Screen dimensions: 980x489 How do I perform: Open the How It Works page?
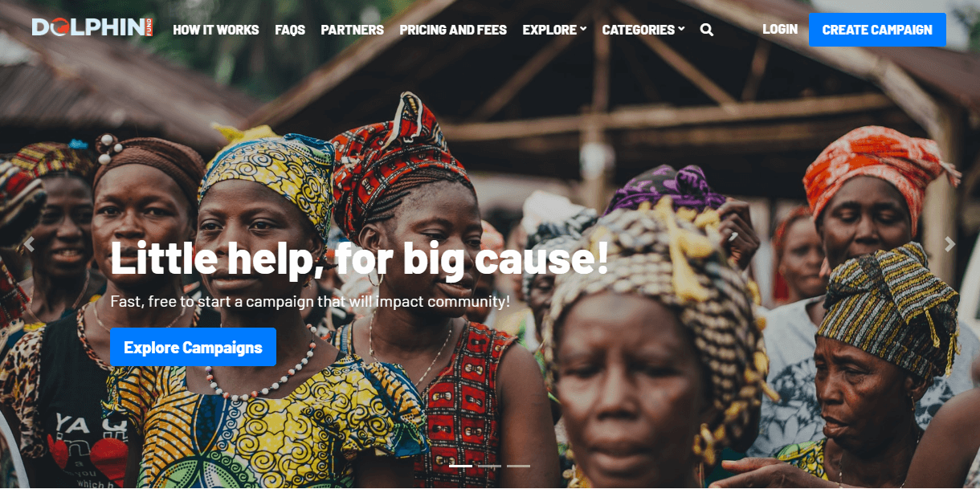coord(216,30)
